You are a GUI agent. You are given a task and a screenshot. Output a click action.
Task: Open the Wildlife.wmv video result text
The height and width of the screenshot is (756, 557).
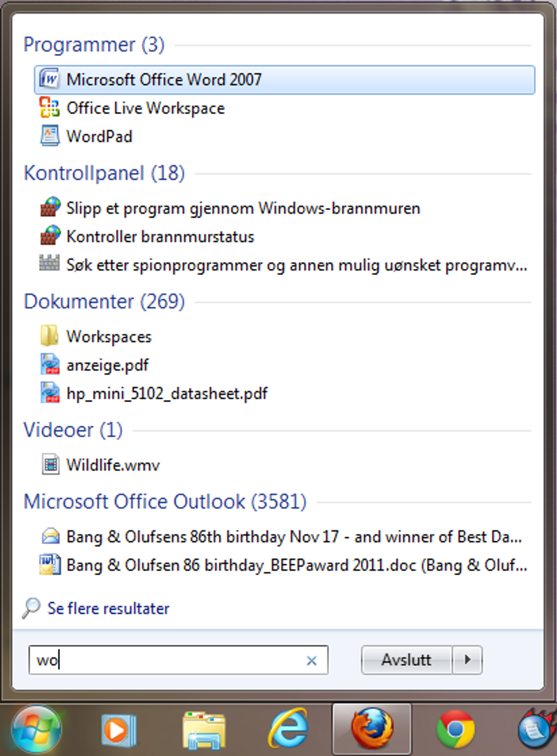[113, 465]
